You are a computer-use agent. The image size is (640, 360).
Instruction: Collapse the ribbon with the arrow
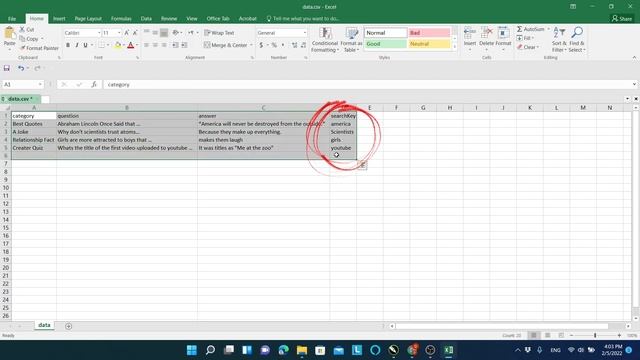tap(634, 58)
